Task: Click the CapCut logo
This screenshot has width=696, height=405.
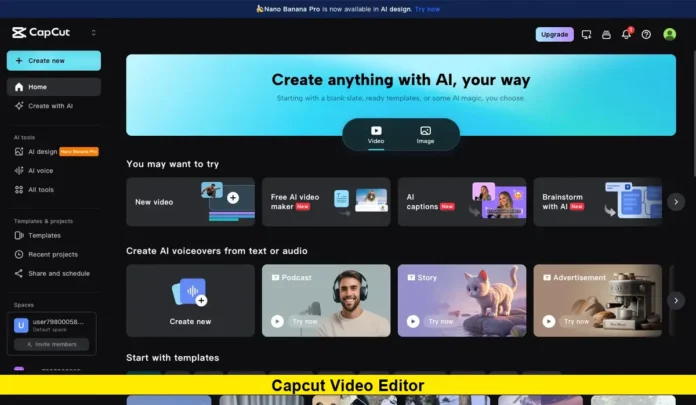Action: coord(41,32)
